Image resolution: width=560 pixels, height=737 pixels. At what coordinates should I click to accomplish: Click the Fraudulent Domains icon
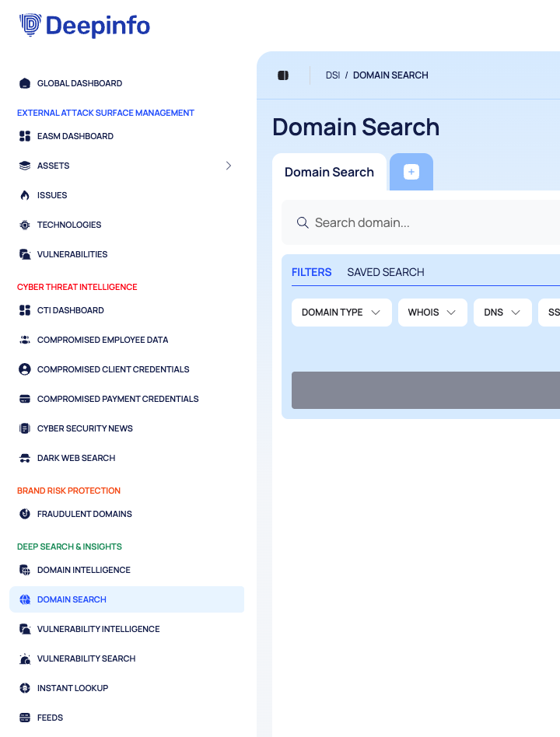click(25, 514)
